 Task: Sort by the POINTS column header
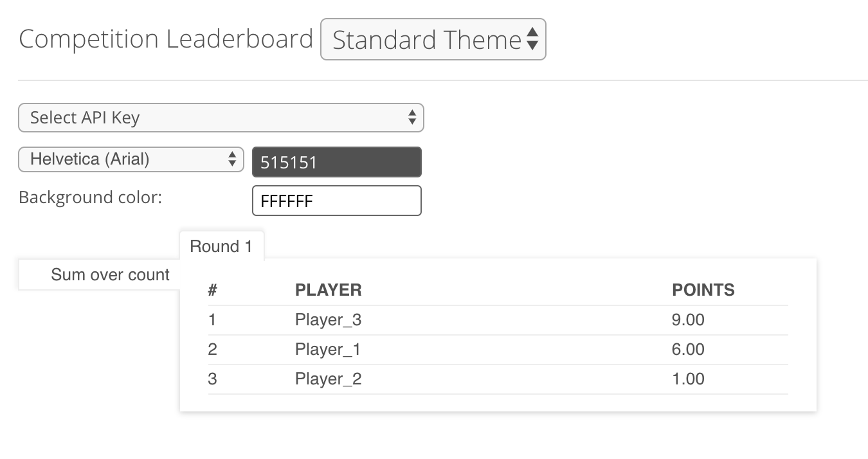(703, 290)
